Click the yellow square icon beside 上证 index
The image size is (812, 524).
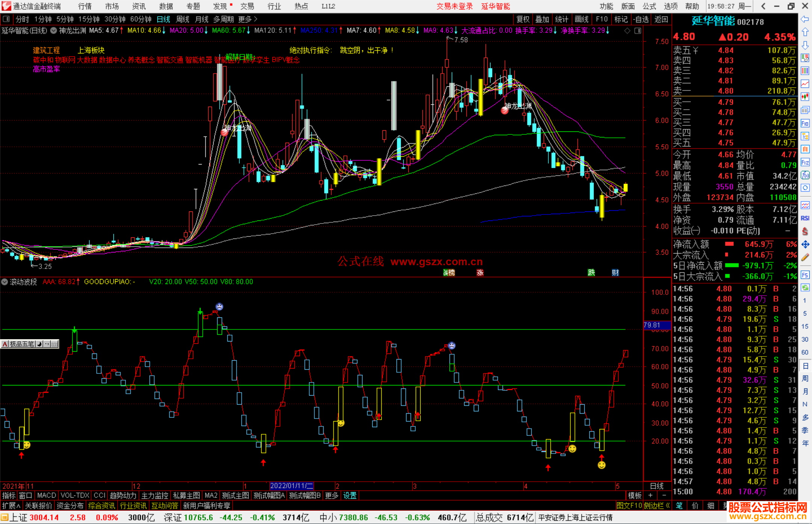[x=5, y=518]
